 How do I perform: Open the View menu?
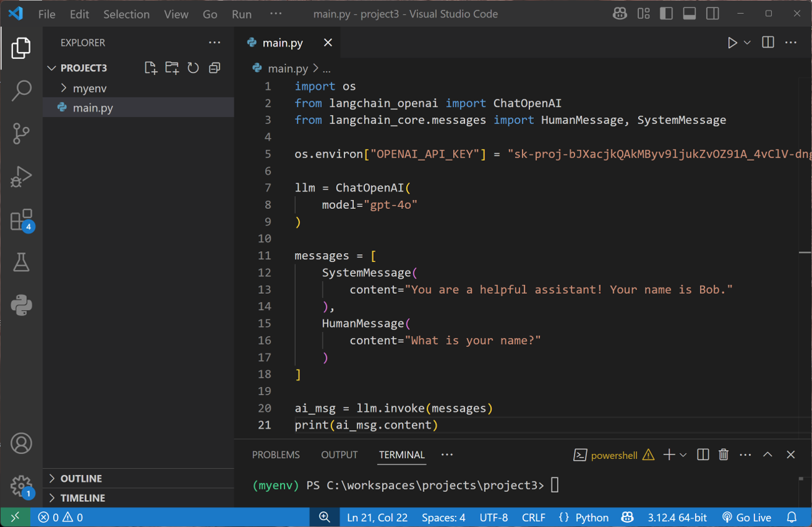pyautogui.click(x=176, y=14)
